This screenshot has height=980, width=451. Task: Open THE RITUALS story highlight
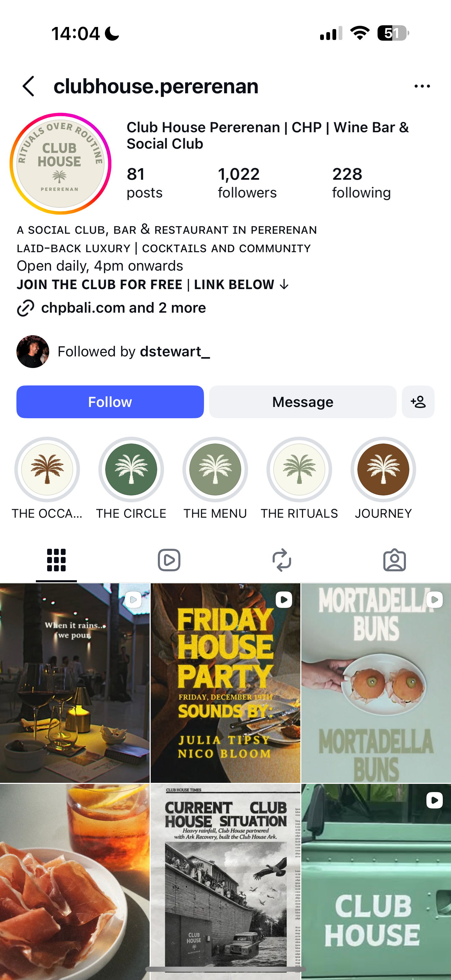(x=299, y=469)
